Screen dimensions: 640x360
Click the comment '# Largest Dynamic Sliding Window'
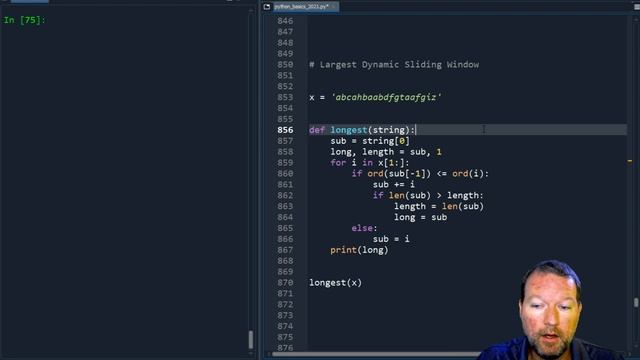[x=394, y=64]
